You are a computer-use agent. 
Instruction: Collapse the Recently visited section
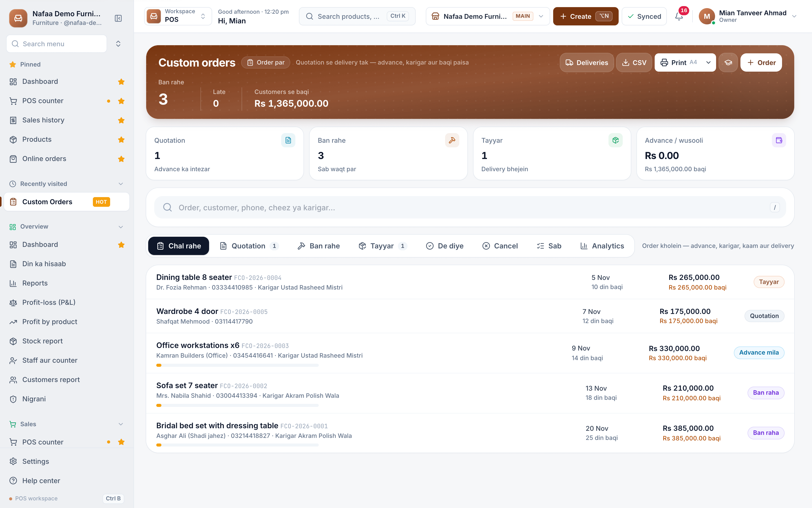tap(121, 184)
